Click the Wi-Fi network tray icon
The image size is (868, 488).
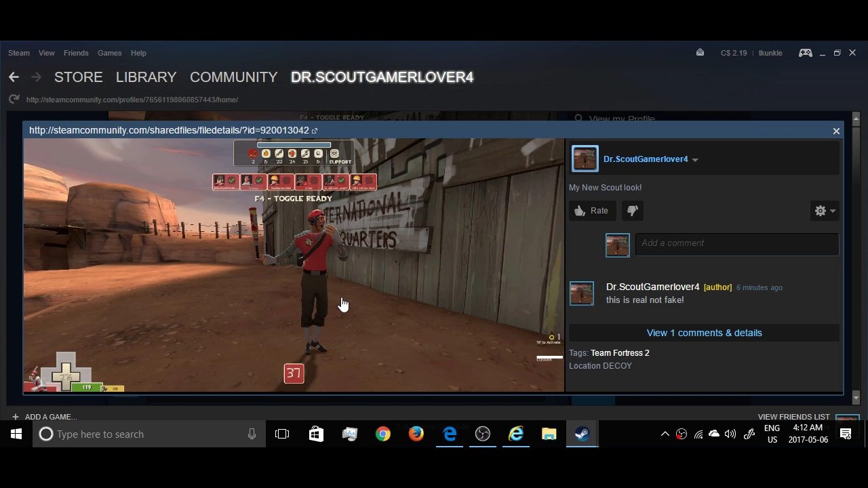pyautogui.click(x=698, y=434)
